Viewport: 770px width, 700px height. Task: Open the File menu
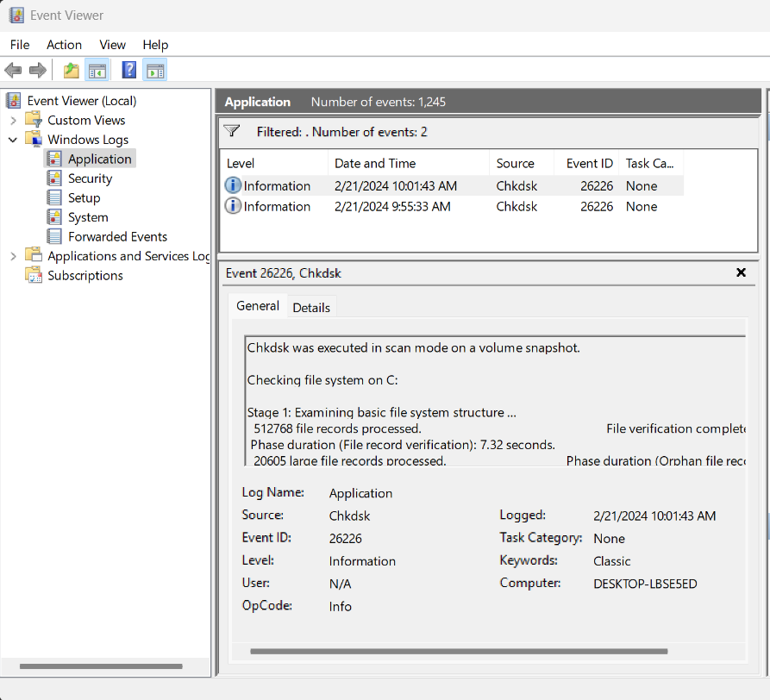tap(20, 45)
